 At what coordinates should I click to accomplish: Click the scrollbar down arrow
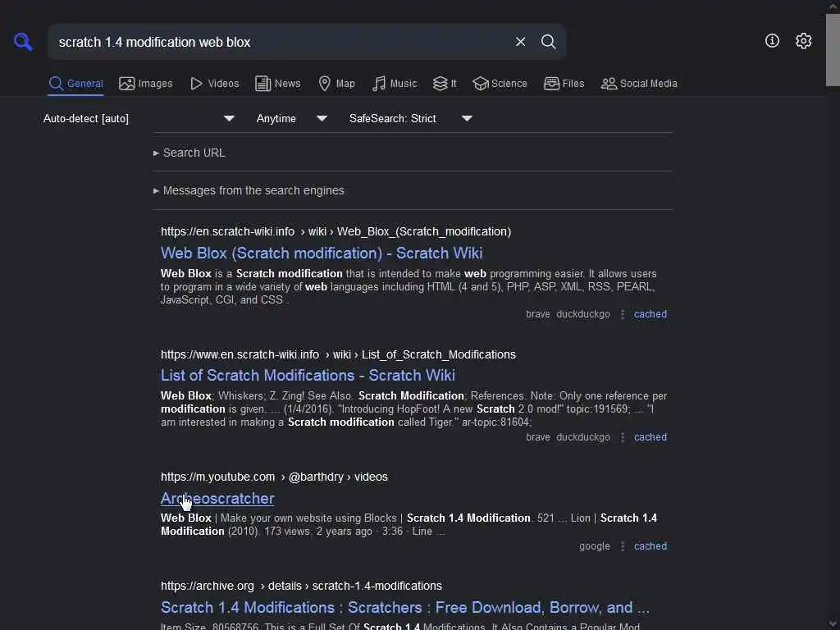point(833,624)
